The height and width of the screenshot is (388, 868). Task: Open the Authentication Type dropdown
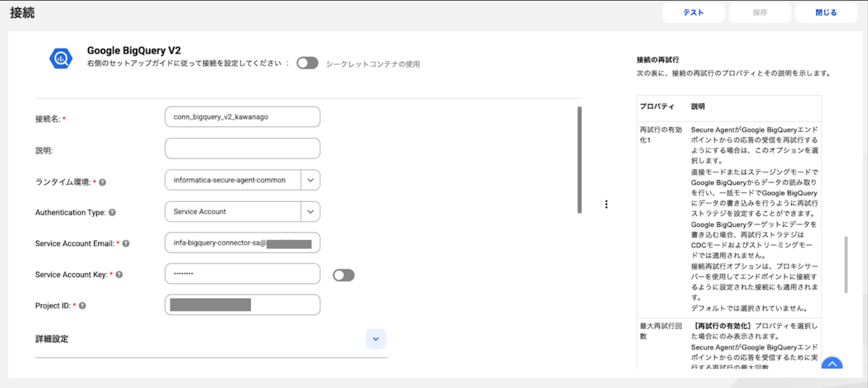(x=310, y=212)
